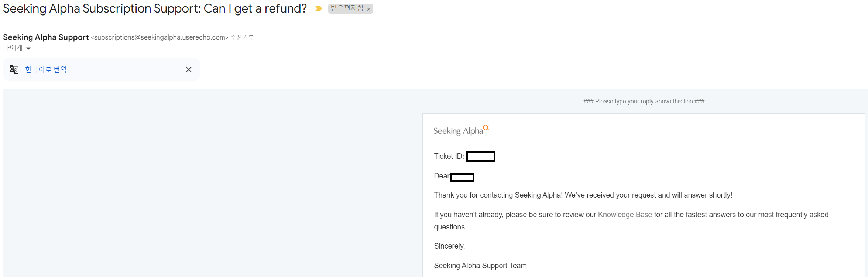Expand recipient details arrow next to 나에게
This screenshot has height=277, width=868.
(x=28, y=48)
